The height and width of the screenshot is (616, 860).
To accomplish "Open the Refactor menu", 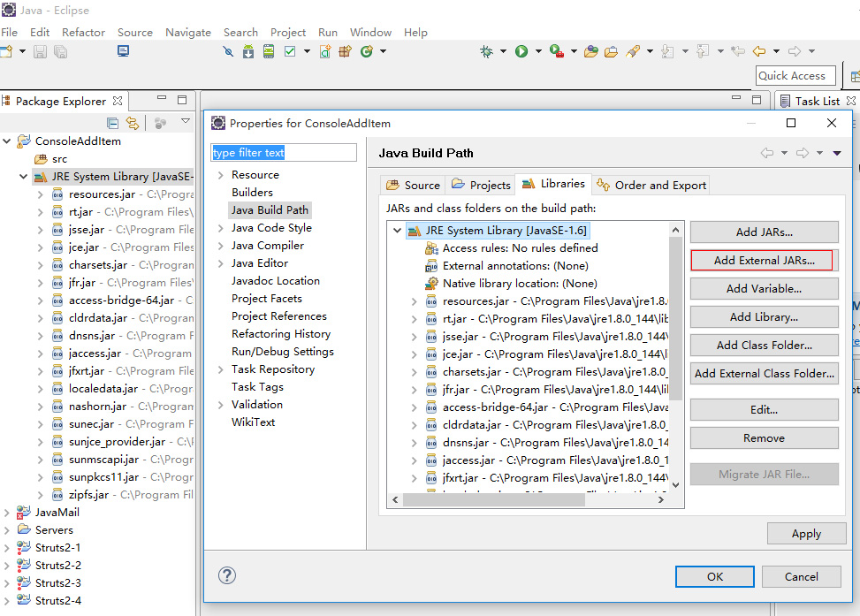I will click(x=83, y=33).
